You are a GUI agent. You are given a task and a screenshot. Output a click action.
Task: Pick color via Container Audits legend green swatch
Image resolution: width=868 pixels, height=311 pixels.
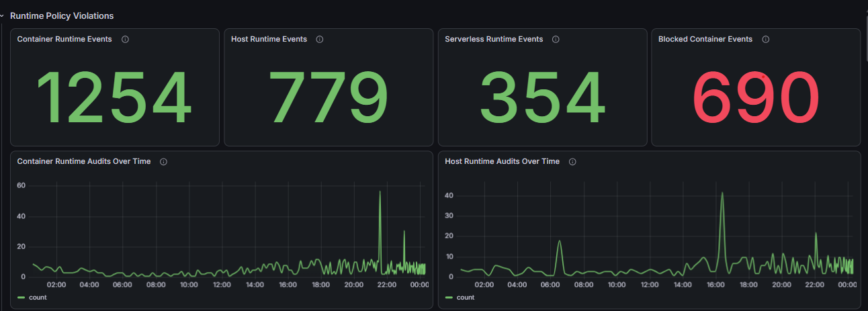pos(21,297)
